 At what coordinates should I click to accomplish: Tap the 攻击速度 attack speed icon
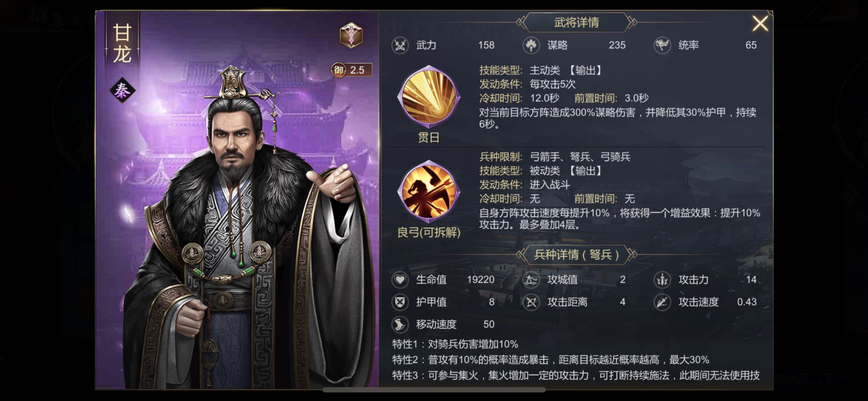pyautogui.click(x=662, y=302)
